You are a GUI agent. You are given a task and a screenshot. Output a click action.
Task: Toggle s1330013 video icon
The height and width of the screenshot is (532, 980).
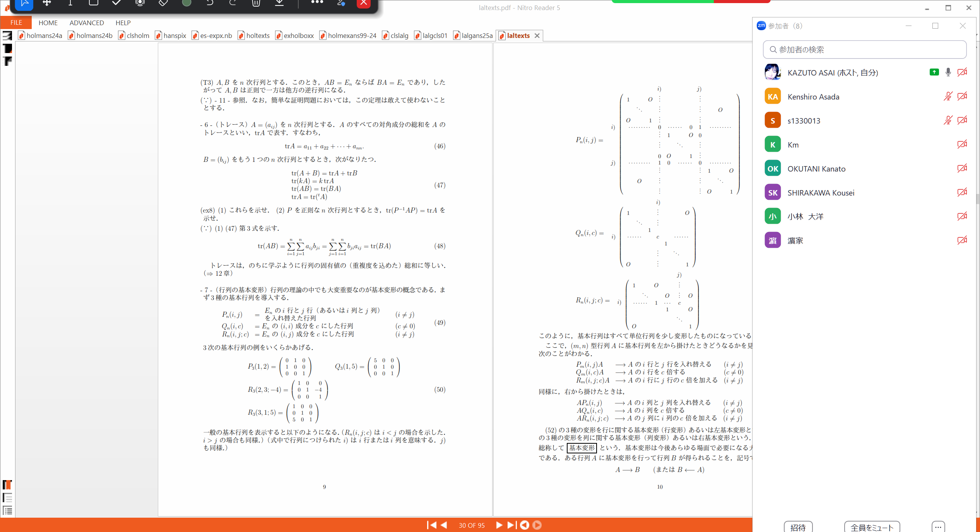click(x=962, y=120)
